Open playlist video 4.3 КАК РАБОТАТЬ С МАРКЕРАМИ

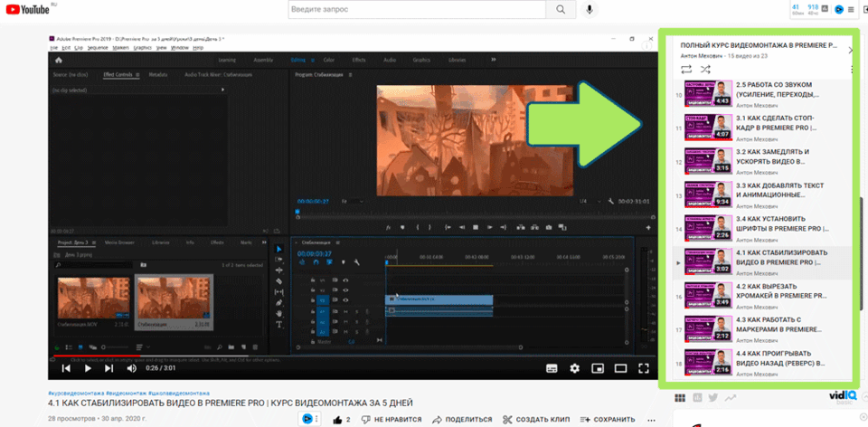[763, 330]
